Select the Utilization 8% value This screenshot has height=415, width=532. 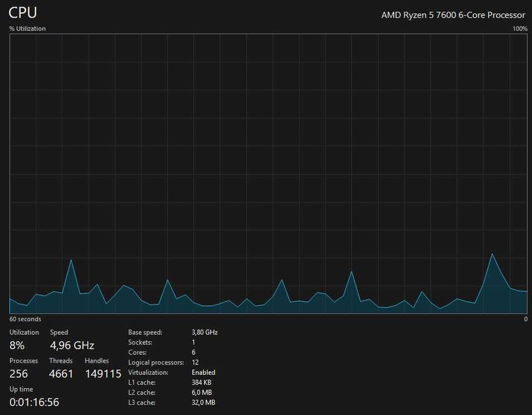tap(17, 346)
